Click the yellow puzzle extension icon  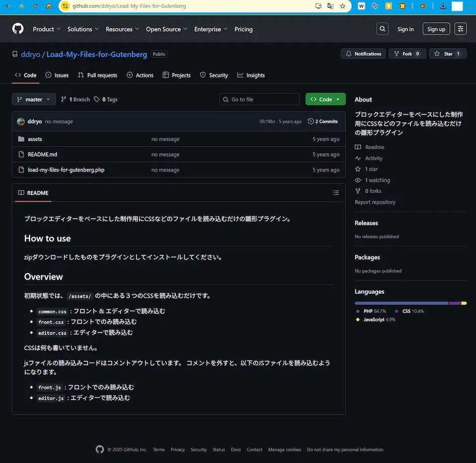pos(402,6)
